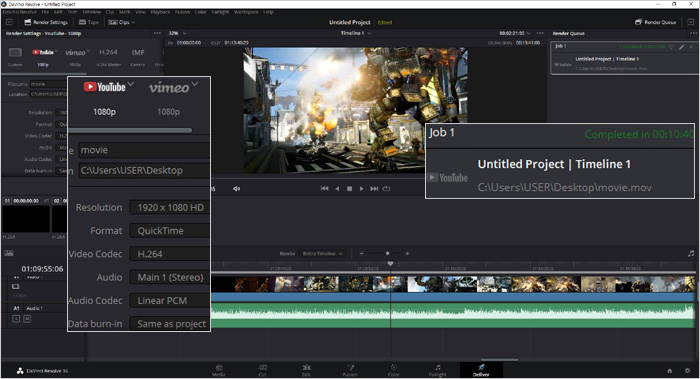The image size is (700, 379).
Task: Switch to the Color page
Action: [x=394, y=371]
